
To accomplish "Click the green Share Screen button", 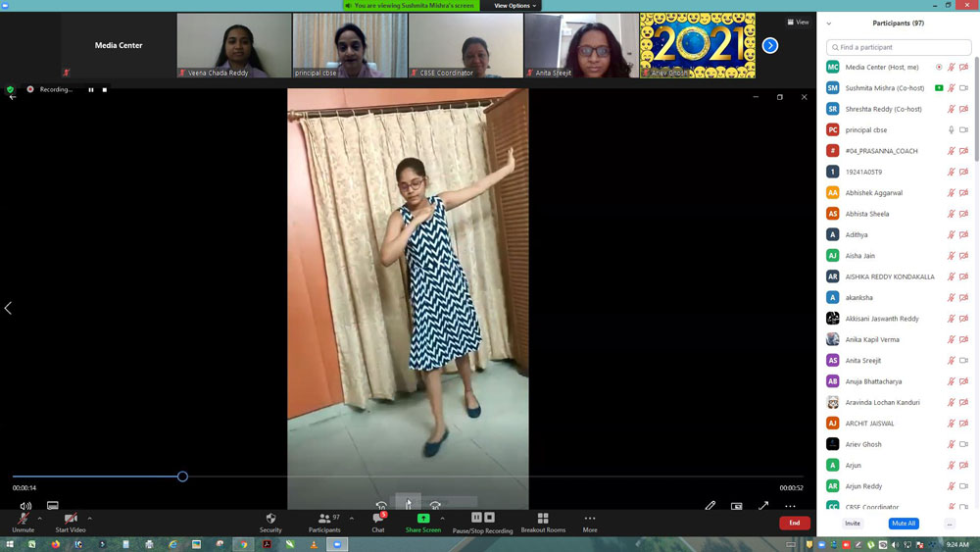I will coord(423,522).
